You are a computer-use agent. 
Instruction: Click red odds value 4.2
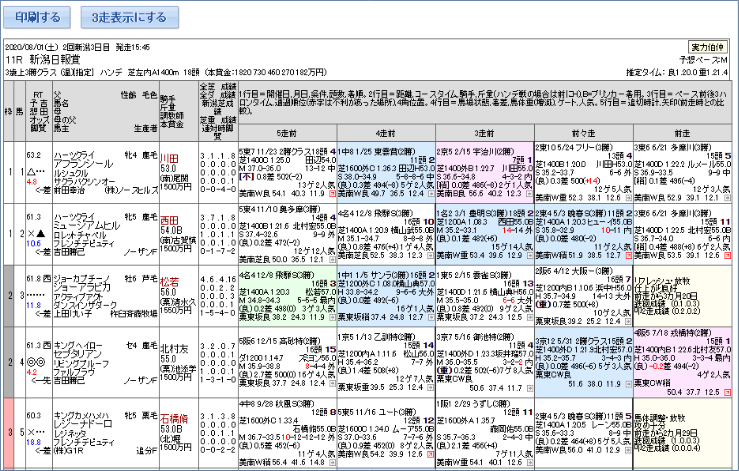pyautogui.click(x=32, y=372)
